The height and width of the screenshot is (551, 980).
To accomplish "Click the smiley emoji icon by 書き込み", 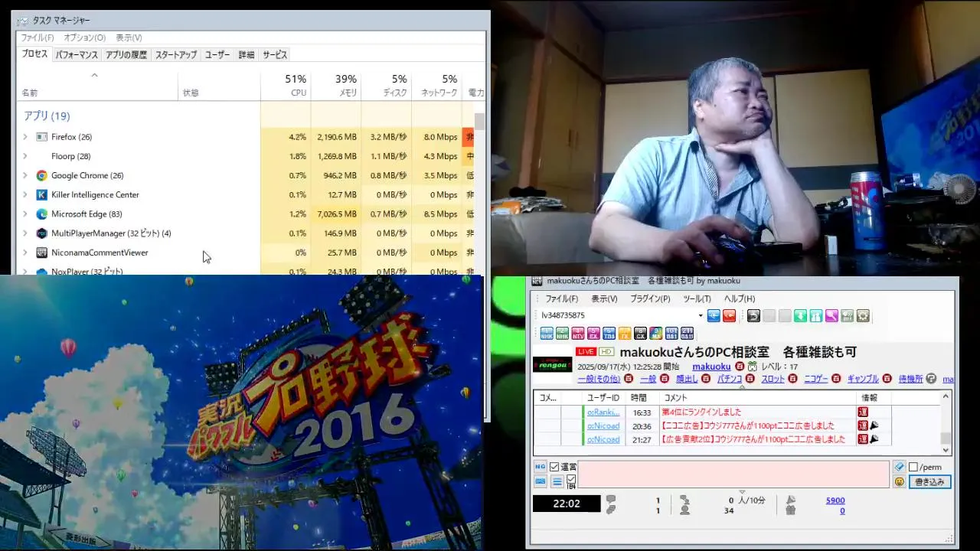I will 899,481.
